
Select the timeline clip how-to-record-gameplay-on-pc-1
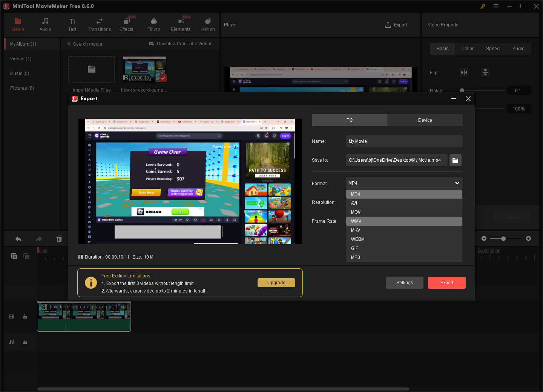click(84, 316)
